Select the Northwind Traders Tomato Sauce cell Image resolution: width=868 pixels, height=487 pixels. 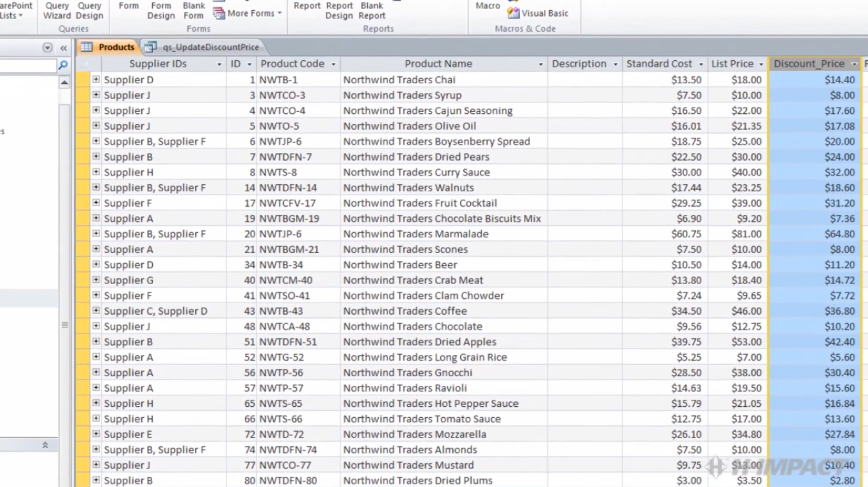pyautogui.click(x=444, y=419)
